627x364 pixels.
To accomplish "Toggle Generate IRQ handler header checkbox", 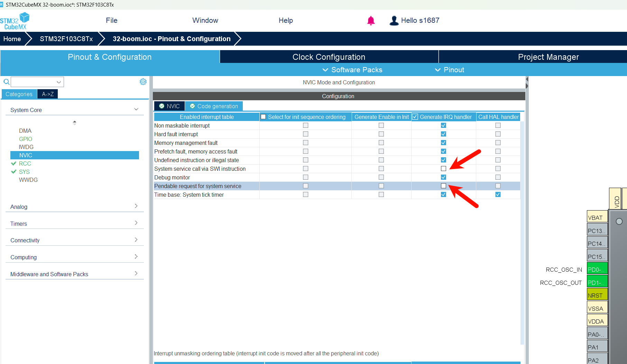I will pyautogui.click(x=415, y=117).
